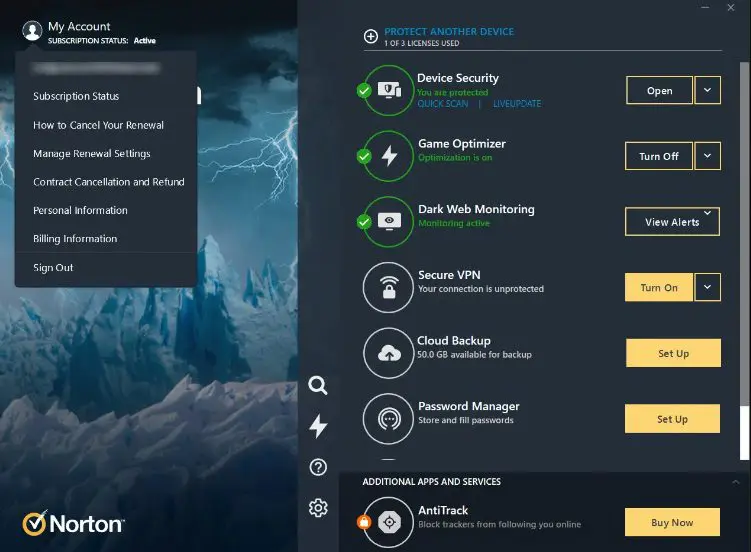The width and height of the screenshot is (751, 552).
Task: Open settings gear in sidebar
Action: click(318, 508)
